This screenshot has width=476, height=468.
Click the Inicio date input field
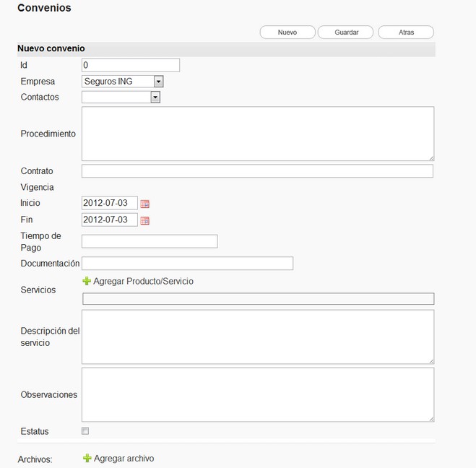109,203
